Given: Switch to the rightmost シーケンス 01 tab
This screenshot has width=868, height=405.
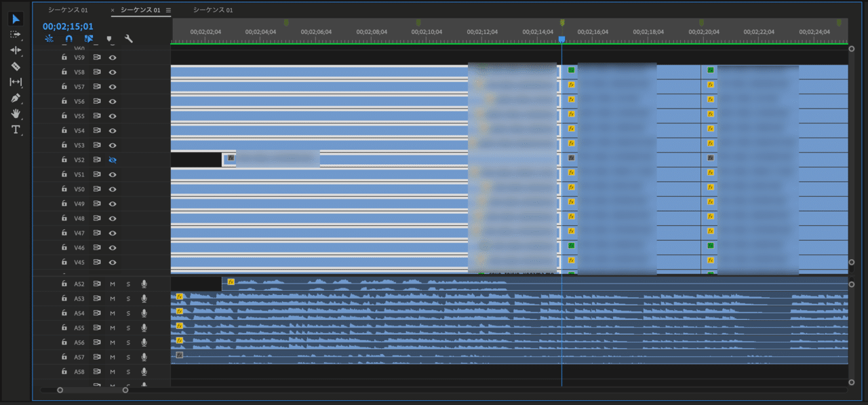Looking at the screenshot, I should [x=213, y=10].
